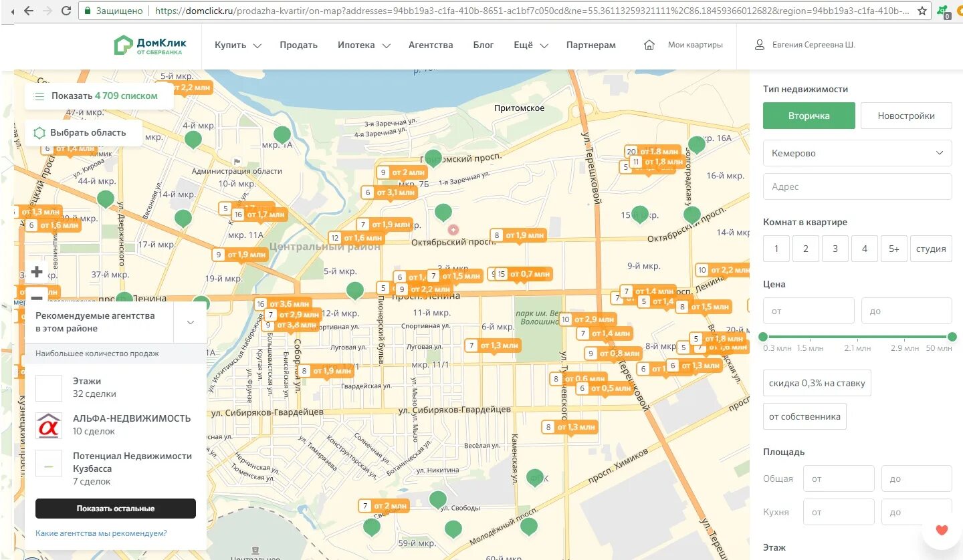Click the Кухня от input field

tap(839, 512)
